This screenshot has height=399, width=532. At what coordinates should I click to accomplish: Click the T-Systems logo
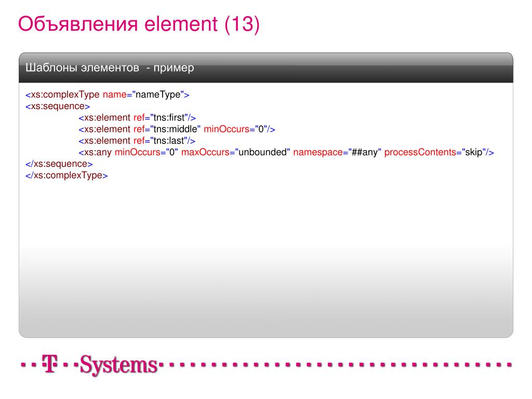[100, 365]
